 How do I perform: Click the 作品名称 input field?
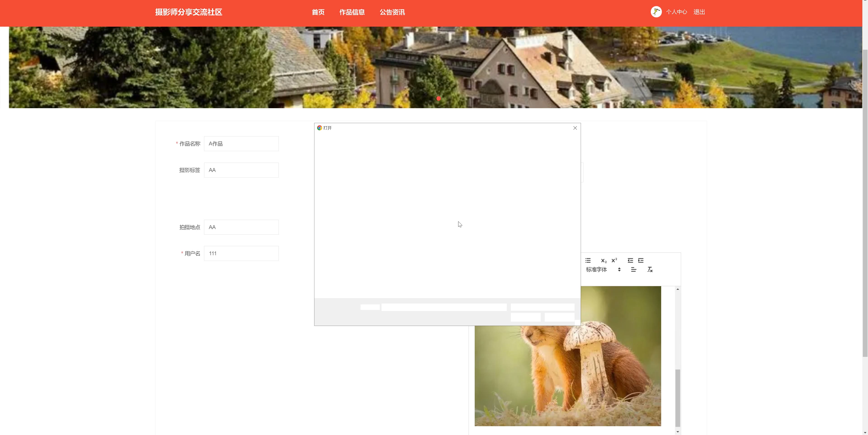241,144
